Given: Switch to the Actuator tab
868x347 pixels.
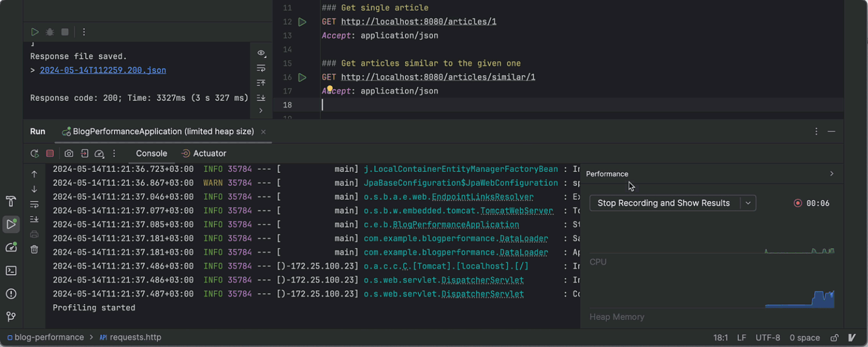Looking at the screenshot, I should click(x=204, y=153).
